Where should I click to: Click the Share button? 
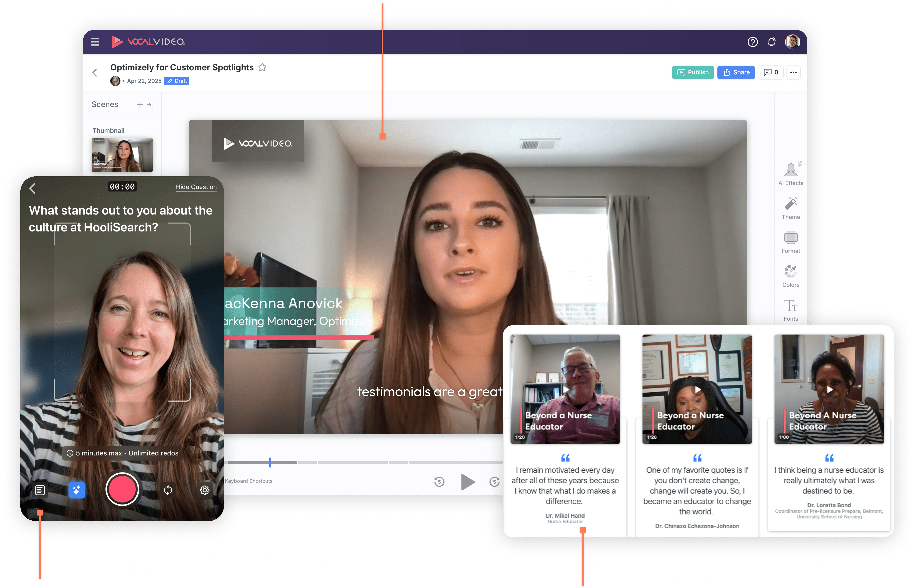tap(736, 72)
